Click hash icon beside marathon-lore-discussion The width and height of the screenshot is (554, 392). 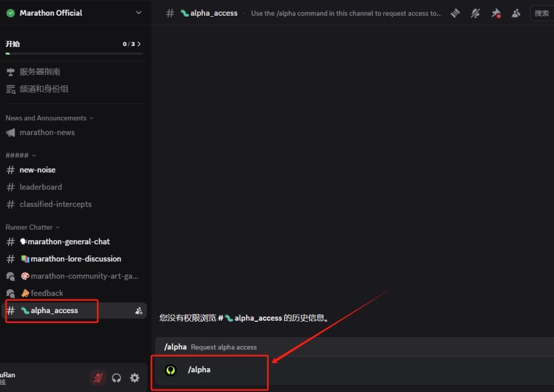click(11, 259)
